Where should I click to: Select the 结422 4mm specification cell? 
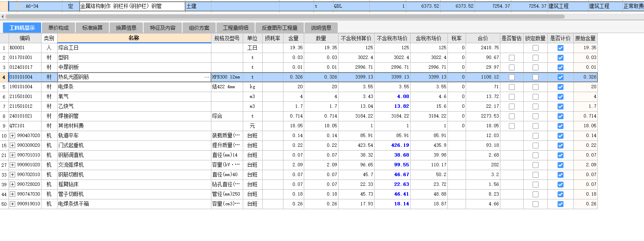point(227,87)
